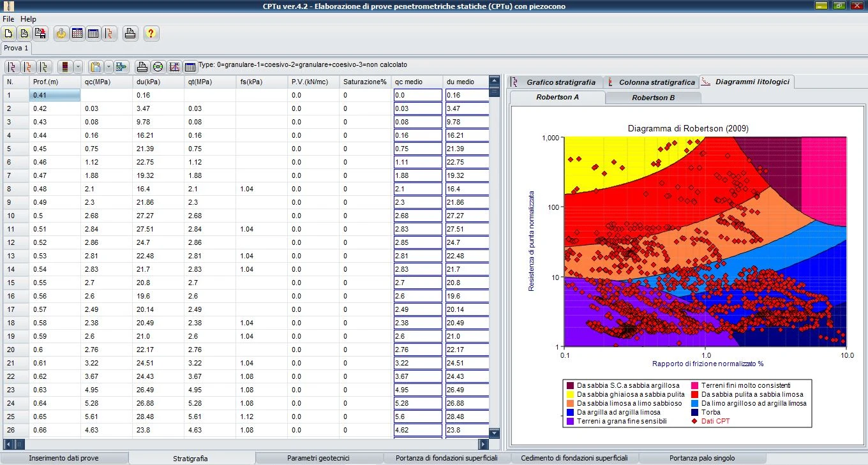Switch to Robertson B tab

tap(653, 98)
